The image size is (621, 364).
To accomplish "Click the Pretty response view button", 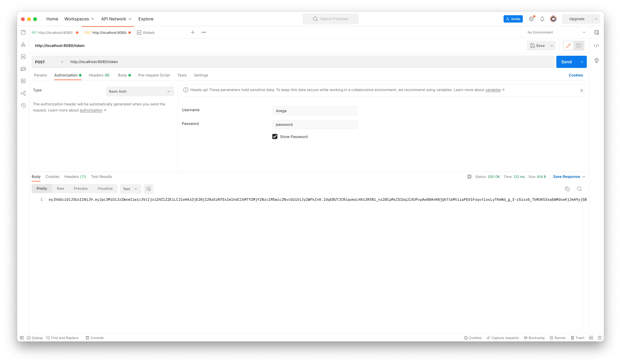I will click(42, 188).
